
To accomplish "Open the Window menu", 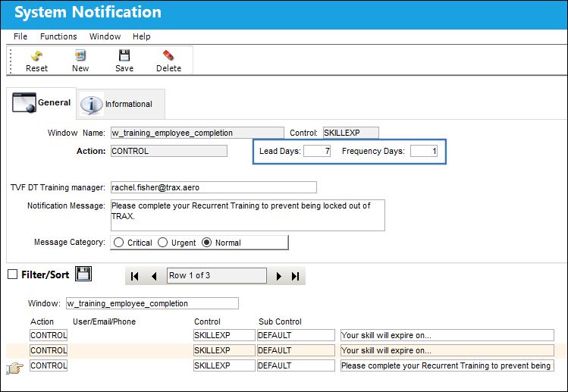I will click(x=105, y=36).
